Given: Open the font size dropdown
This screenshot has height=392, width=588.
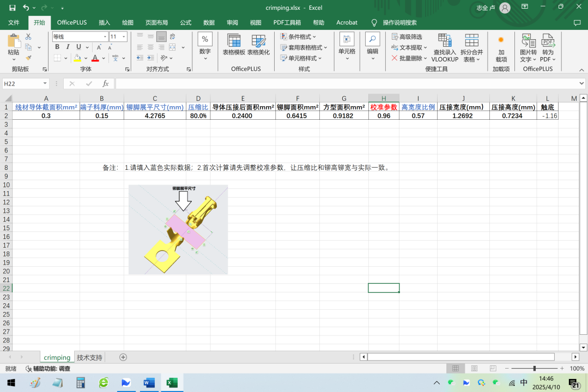Looking at the screenshot, I should 124,36.
